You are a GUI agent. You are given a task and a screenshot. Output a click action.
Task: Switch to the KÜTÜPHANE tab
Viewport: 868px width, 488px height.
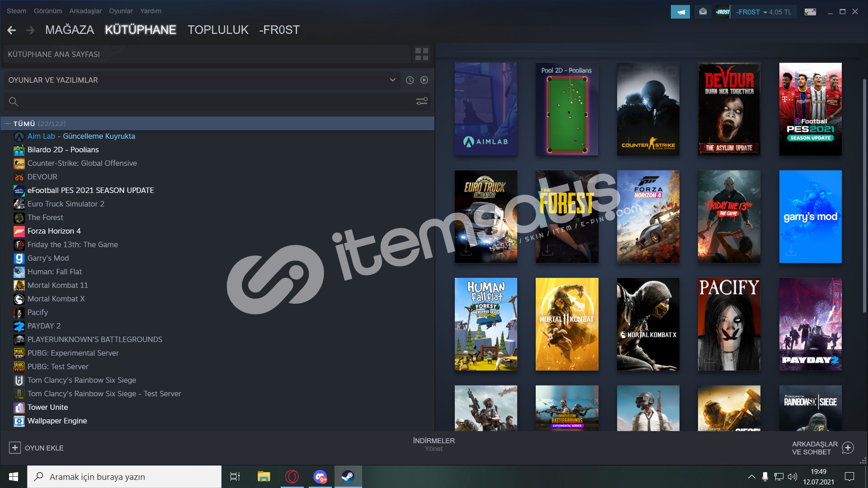[141, 30]
